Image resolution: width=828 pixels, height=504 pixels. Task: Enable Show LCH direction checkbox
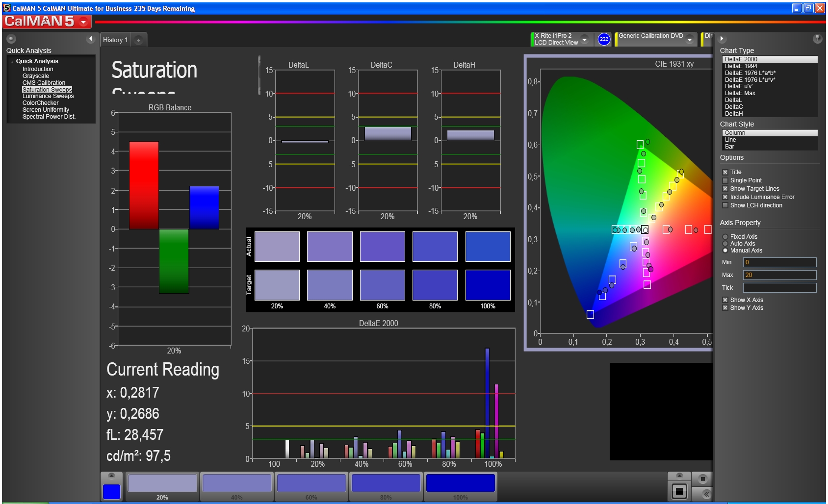coord(725,205)
